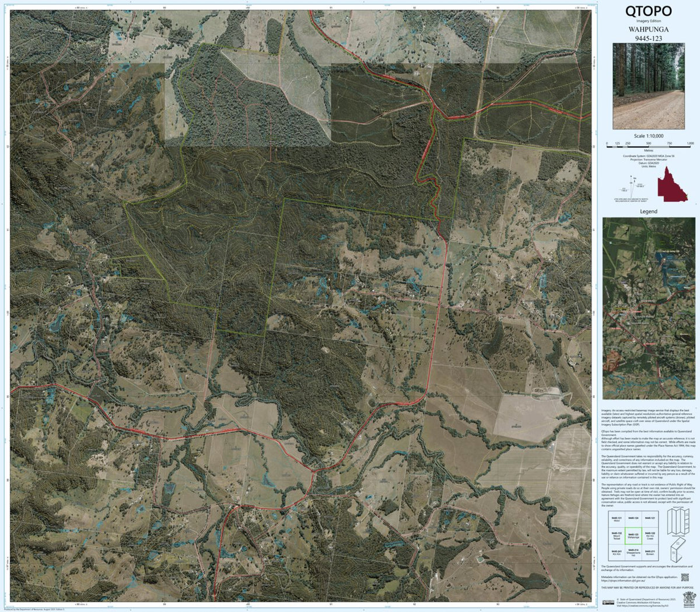Select the Kin Kin Creek 9445-122 sheet

coord(650,536)
